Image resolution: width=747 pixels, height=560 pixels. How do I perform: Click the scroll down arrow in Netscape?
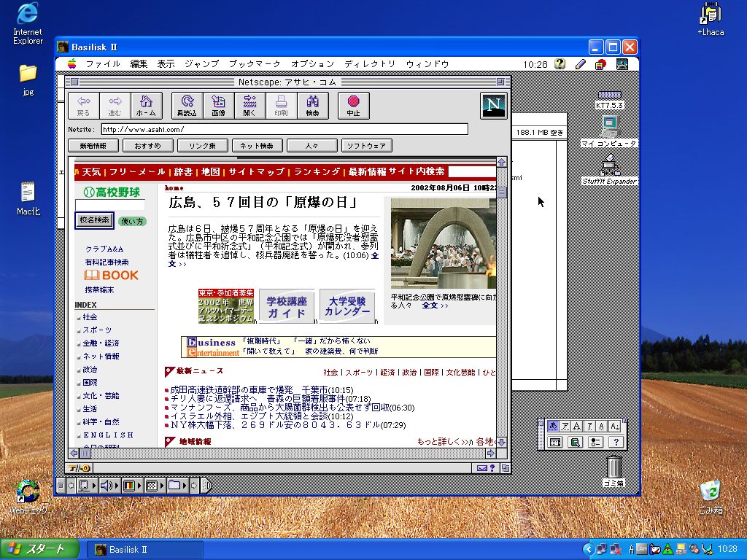502,443
